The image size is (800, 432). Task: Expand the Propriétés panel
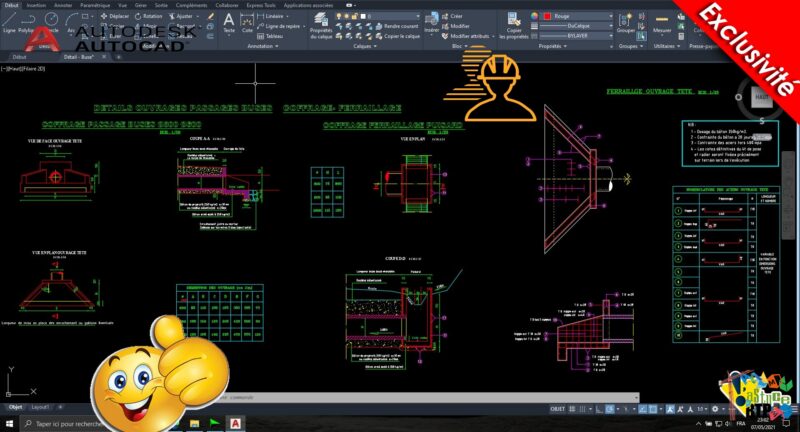coord(553,46)
